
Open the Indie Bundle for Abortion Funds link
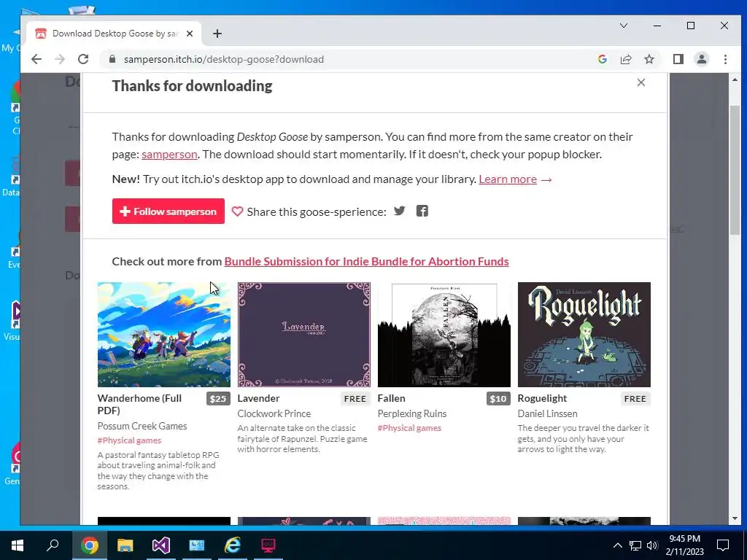[x=366, y=262]
